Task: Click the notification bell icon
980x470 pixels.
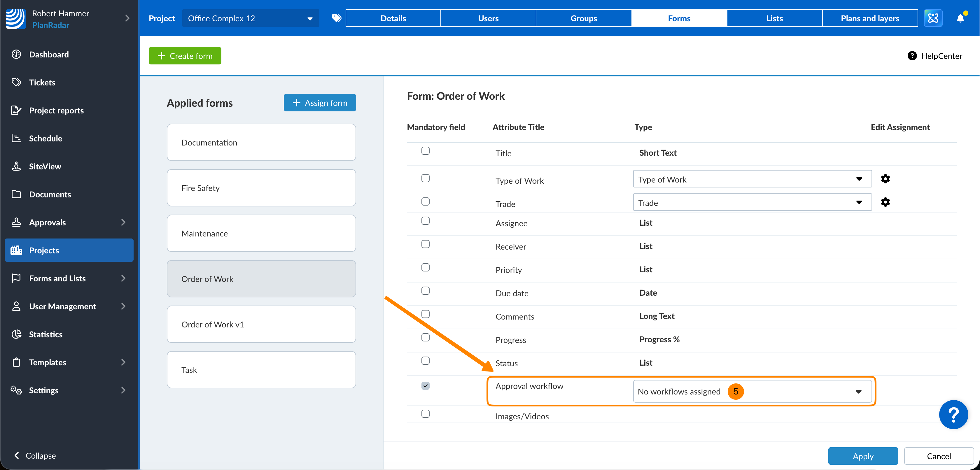Action: (960, 18)
